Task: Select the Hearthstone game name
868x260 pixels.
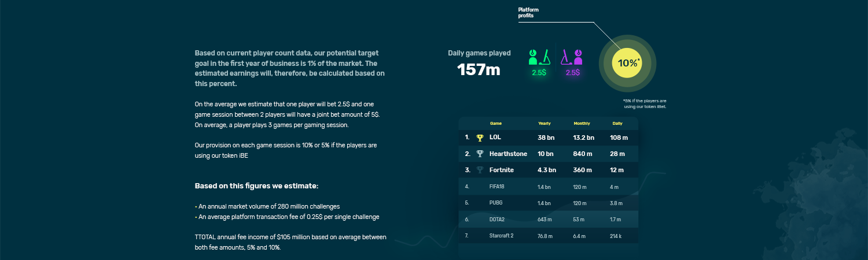Action: click(508, 154)
